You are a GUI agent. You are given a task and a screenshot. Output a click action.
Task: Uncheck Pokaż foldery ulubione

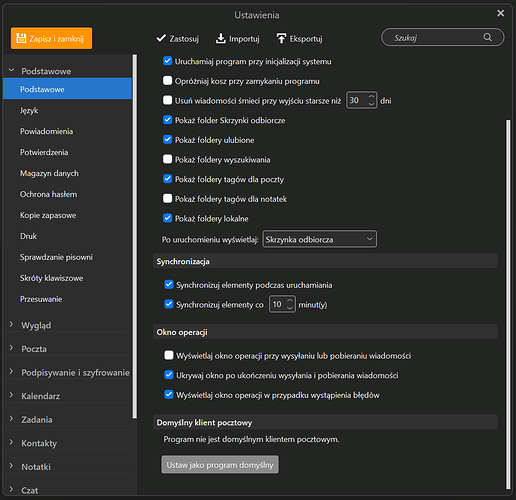(x=168, y=139)
